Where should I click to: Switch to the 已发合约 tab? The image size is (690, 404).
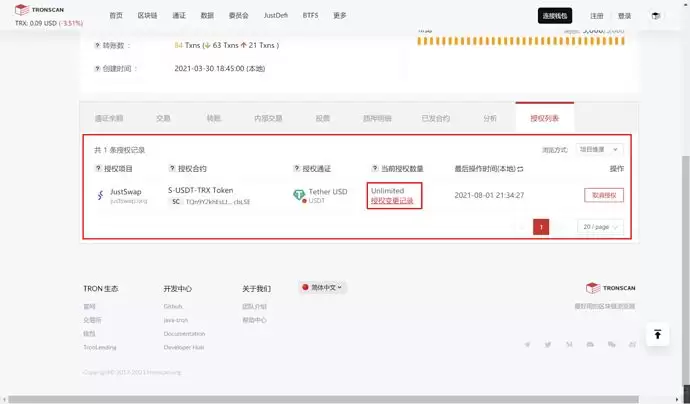(x=436, y=118)
